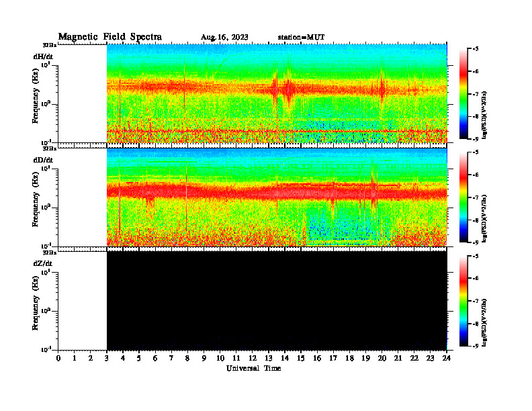Click the dH/dt spectrogram plot
This screenshot has width=532, height=411.
(x=277, y=93)
